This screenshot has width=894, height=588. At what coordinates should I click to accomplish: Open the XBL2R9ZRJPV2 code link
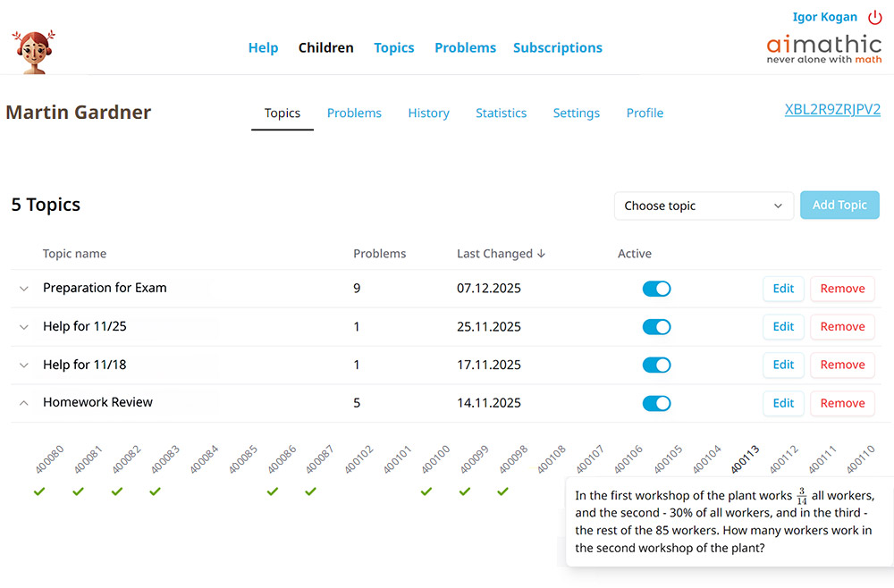832,110
